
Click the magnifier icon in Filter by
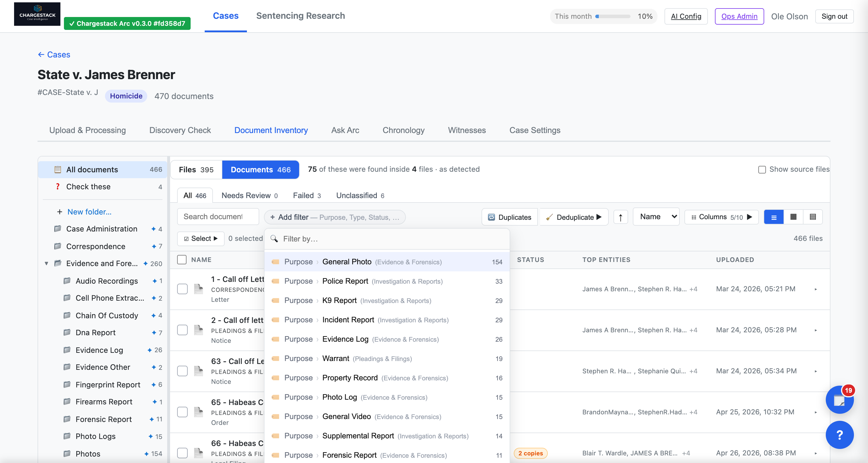coord(274,239)
